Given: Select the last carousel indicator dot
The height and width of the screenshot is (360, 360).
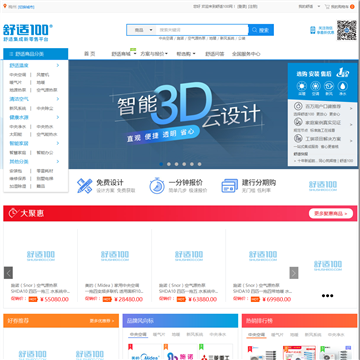Looking at the screenshot, I should pyautogui.click(x=199, y=164).
